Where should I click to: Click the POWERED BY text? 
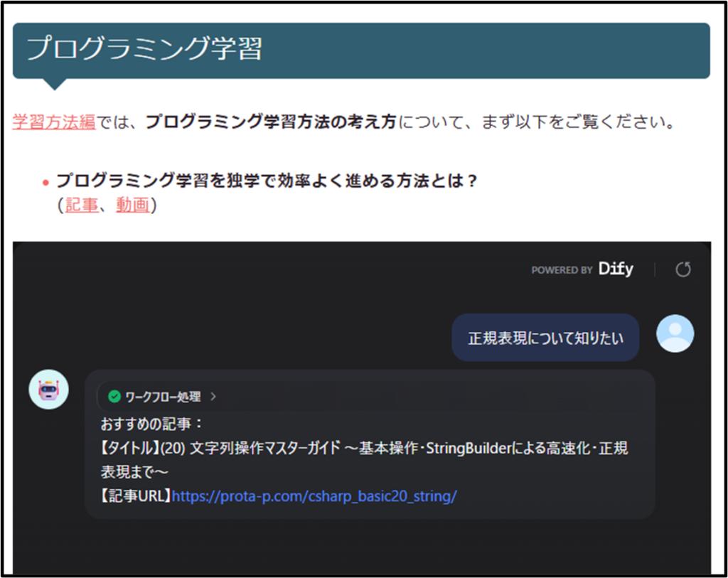[562, 270]
